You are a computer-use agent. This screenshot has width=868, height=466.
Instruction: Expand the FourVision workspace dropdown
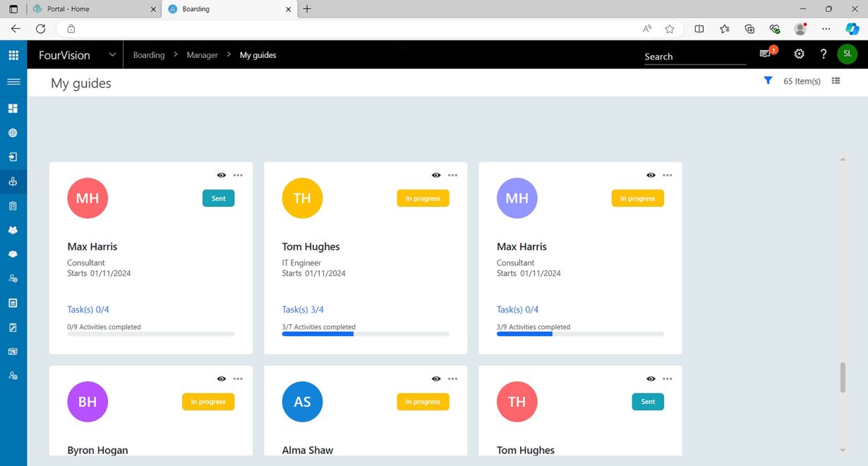pos(112,54)
